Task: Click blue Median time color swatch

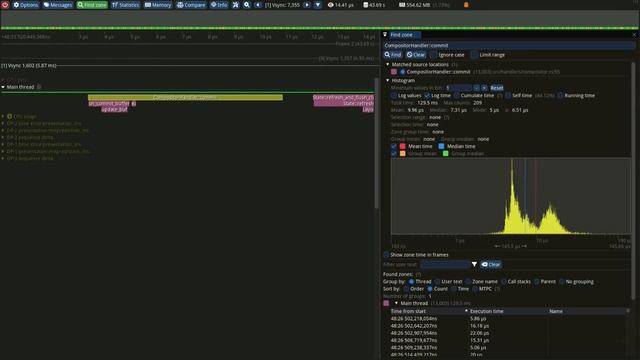Action: click(x=441, y=146)
